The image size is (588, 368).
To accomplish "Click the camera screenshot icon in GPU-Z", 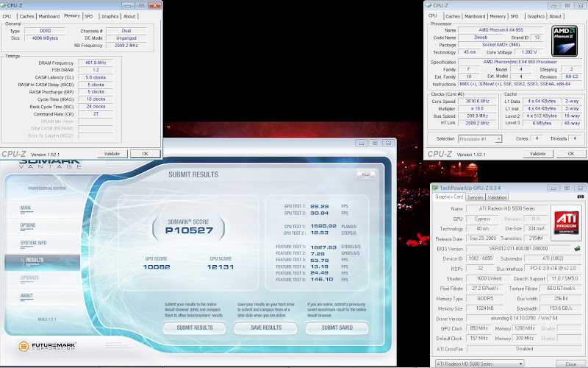I will point(581,197).
